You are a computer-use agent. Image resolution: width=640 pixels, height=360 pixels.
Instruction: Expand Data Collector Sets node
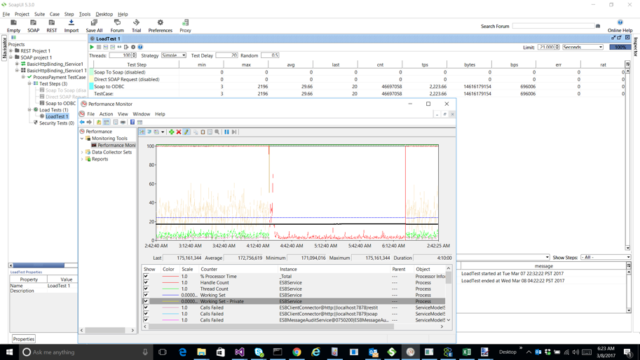point(82,152)
